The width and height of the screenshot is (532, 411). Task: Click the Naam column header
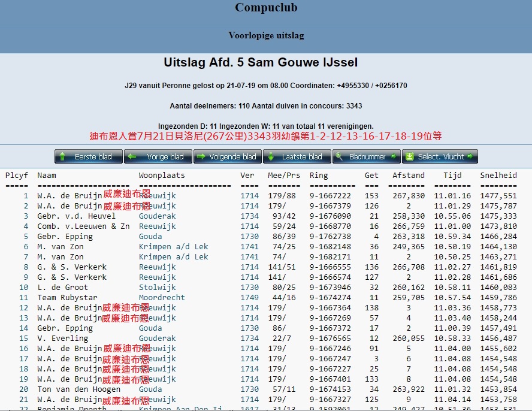47,176
